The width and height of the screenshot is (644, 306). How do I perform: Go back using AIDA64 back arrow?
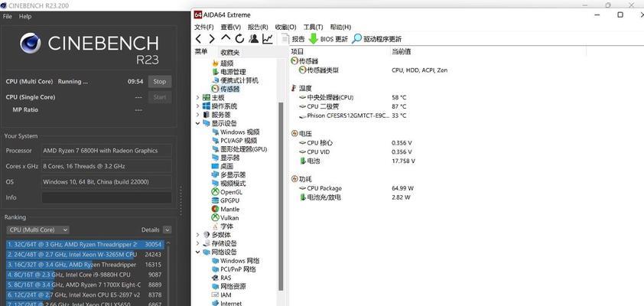(198, 39)
